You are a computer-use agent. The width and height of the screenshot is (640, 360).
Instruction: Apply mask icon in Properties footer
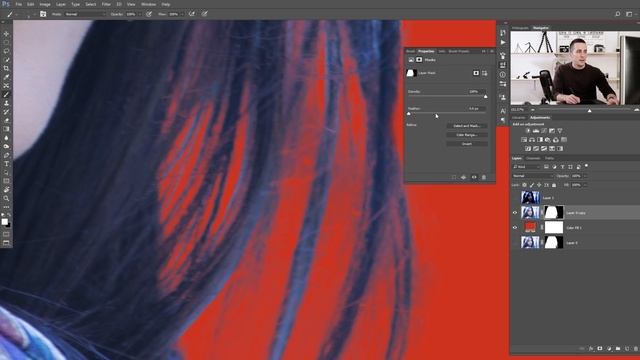(464, 177)
